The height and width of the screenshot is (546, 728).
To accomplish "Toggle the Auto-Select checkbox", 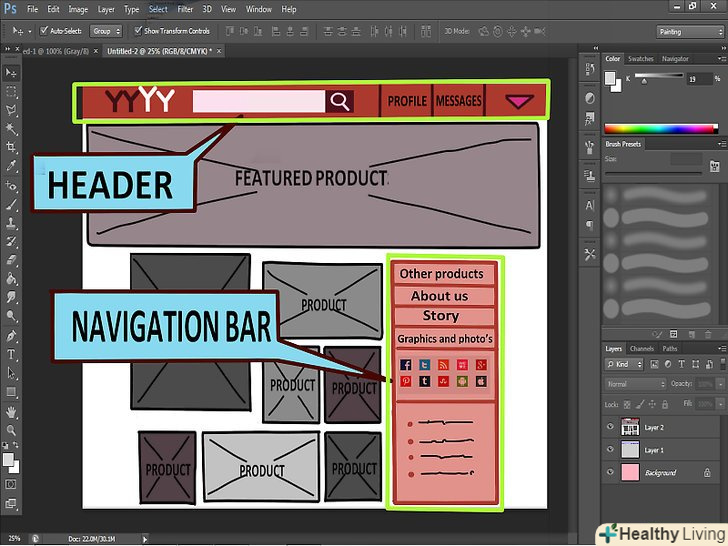I will (x=44, y=30).
